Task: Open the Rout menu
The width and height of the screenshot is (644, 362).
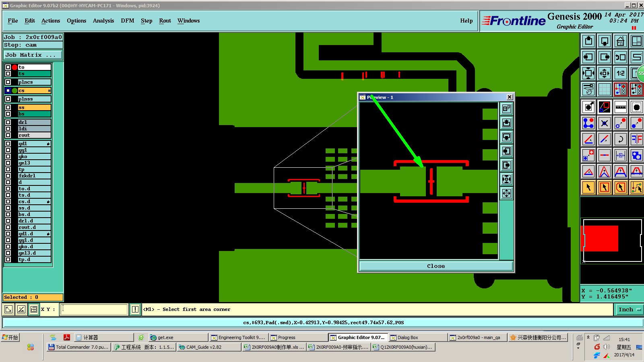Action: 165,21
